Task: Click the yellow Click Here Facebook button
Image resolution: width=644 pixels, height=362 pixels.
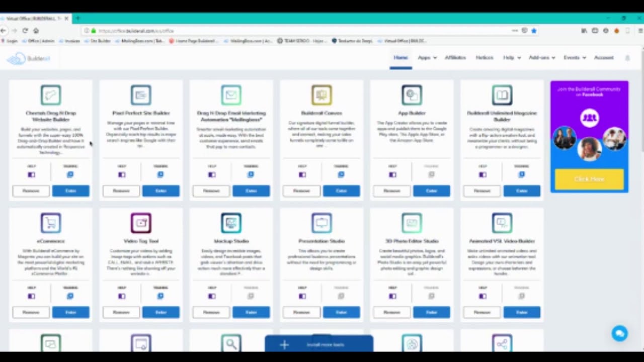Action: (589, 179)
